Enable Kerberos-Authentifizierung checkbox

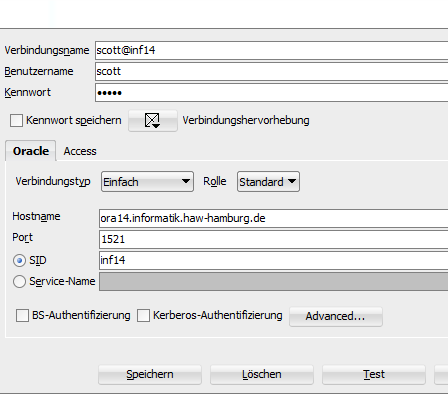pos(143,315)
